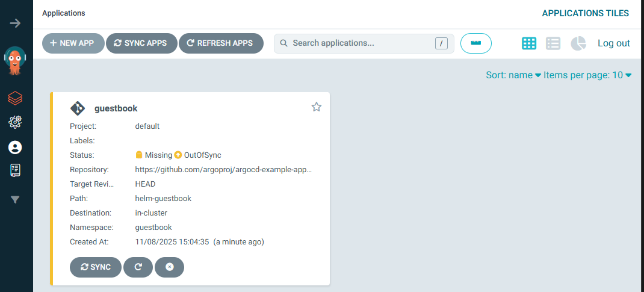644x292 pixels.
Task: Click the magnifier icon in the search box
Action: tap(283, 43)
